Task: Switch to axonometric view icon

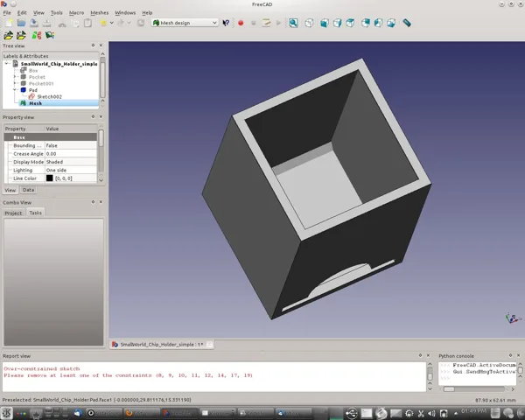Action: tap(309, 23)
